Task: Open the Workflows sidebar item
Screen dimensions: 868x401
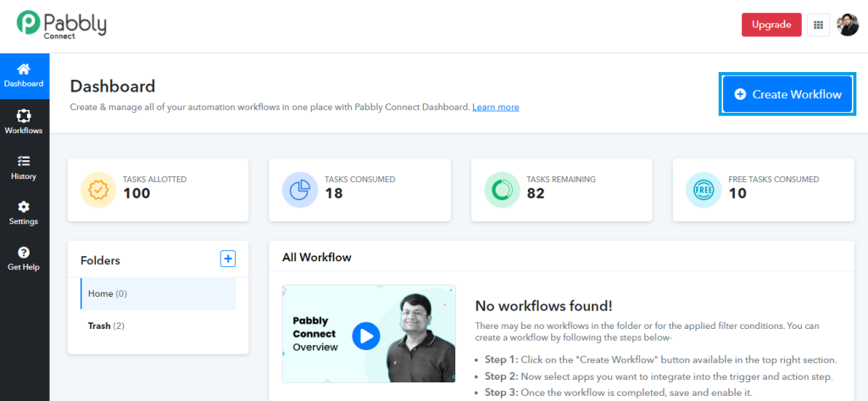Action: 24,122
